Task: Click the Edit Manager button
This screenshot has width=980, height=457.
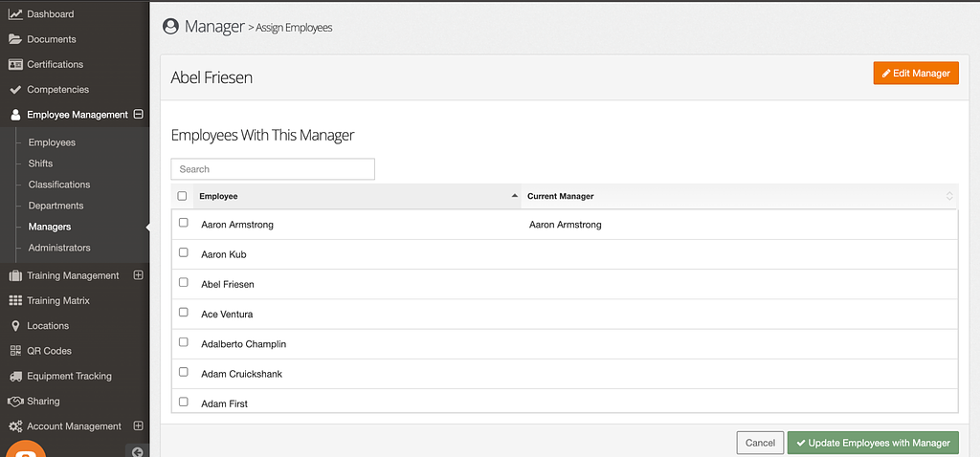Action: (x=915, y=74)
